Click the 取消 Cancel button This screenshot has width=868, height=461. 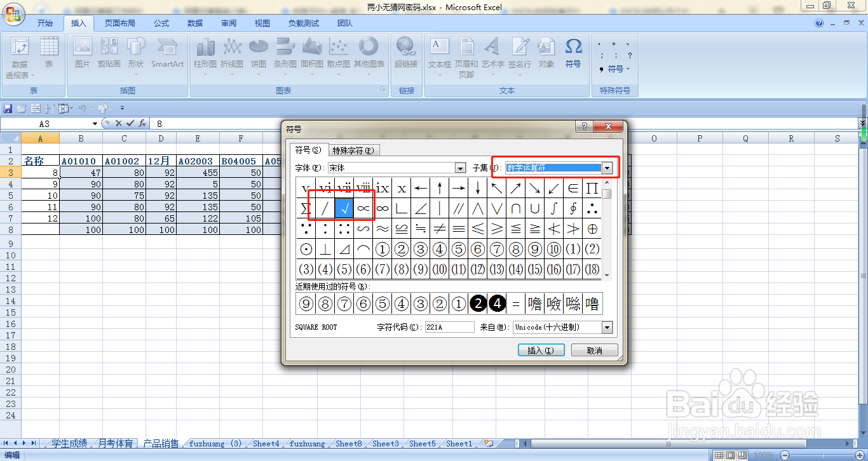(595, 351)
